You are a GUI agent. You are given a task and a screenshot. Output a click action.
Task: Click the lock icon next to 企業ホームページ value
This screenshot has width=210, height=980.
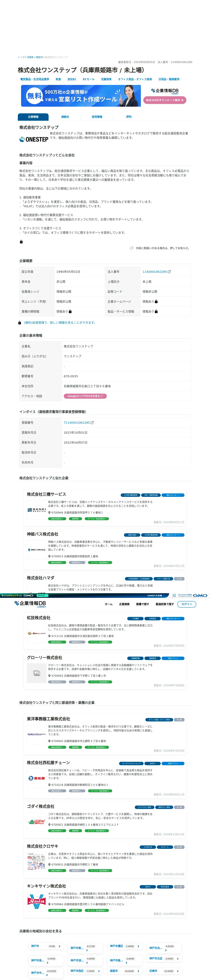(156, 301)
